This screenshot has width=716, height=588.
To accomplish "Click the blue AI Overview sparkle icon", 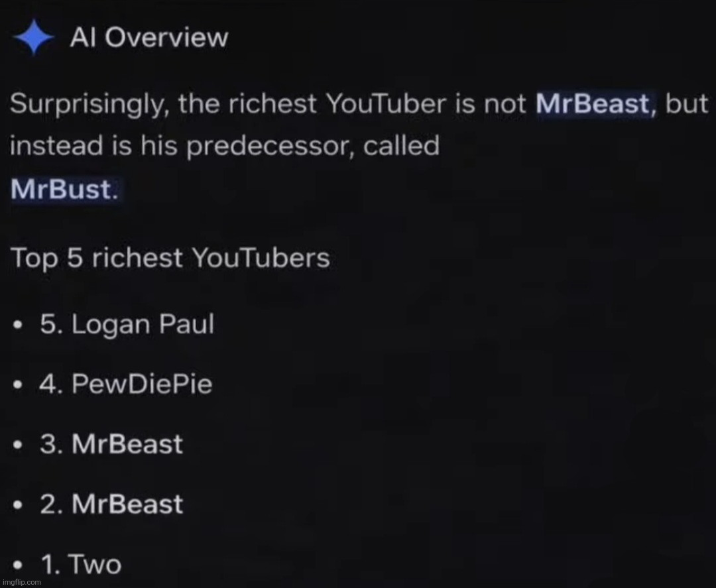I will click(x=32, y=38).
